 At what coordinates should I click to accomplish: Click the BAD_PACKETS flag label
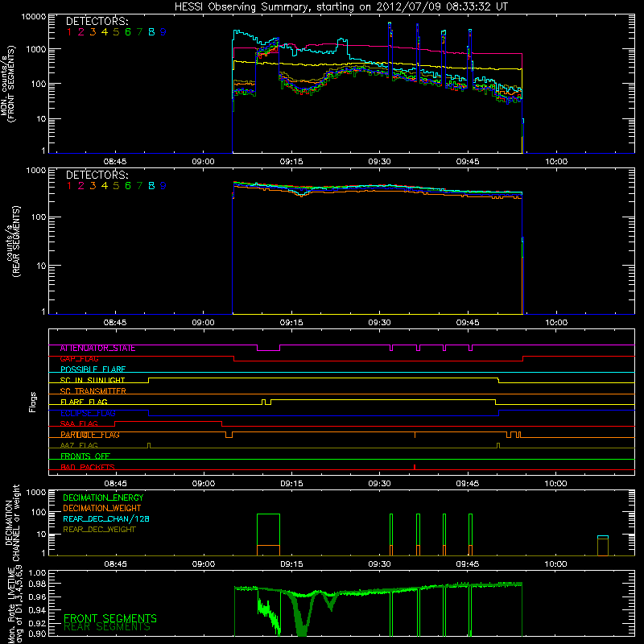click(88, 467)
